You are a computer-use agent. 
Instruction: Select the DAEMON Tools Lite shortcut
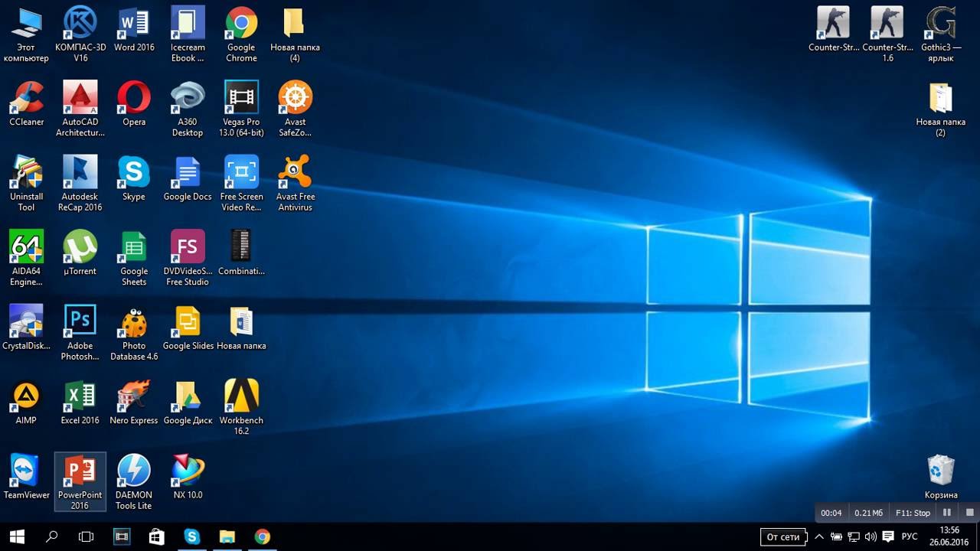pyautogui.click(x=134, y=482)
